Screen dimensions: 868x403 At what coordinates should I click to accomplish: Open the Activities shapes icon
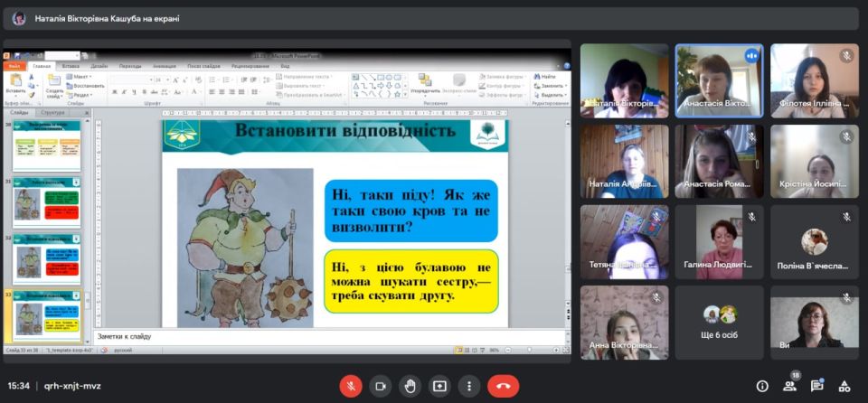click(844, 386)
